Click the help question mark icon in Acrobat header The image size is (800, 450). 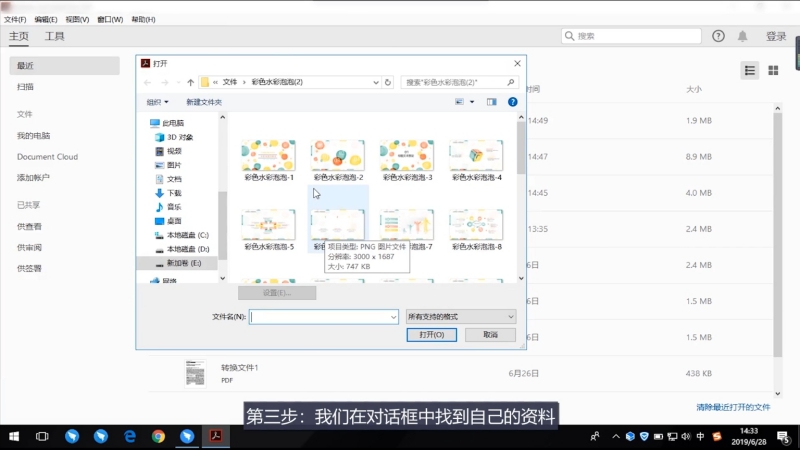pos(718,36)
